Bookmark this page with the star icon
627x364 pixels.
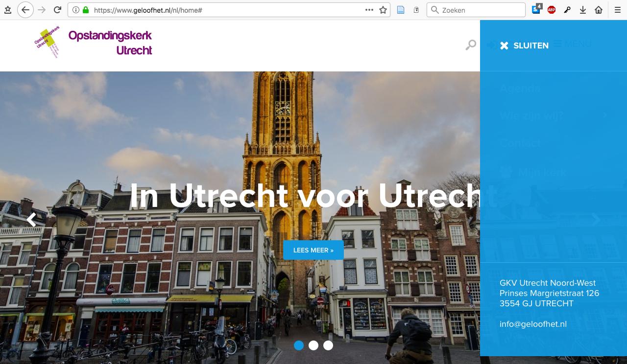(x=383, y=10)
